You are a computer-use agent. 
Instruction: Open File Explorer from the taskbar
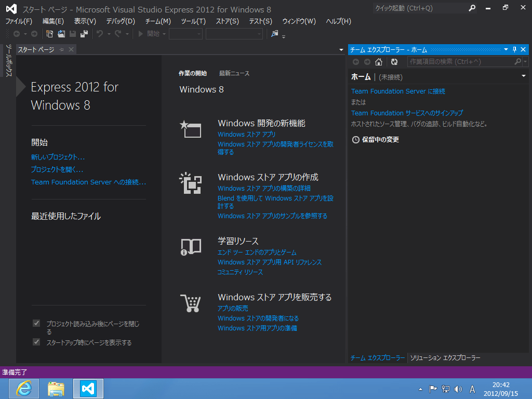pos(56,389)
